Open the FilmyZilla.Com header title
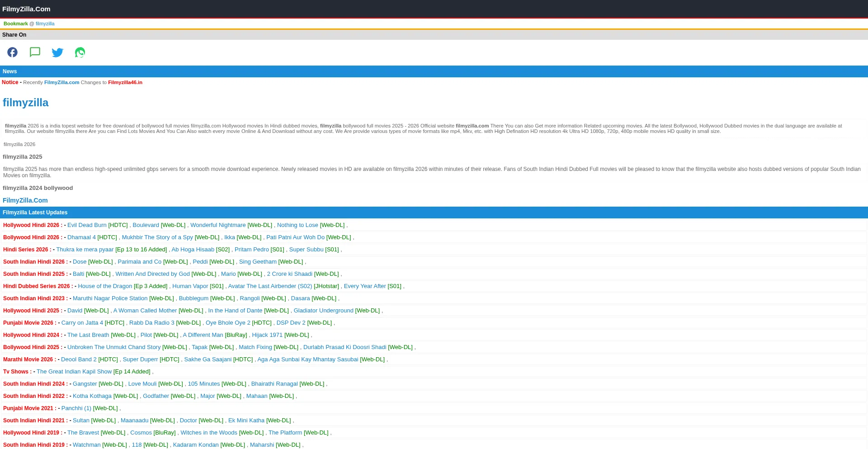Viewport: 868px width, 449px height. click(26, 9)
